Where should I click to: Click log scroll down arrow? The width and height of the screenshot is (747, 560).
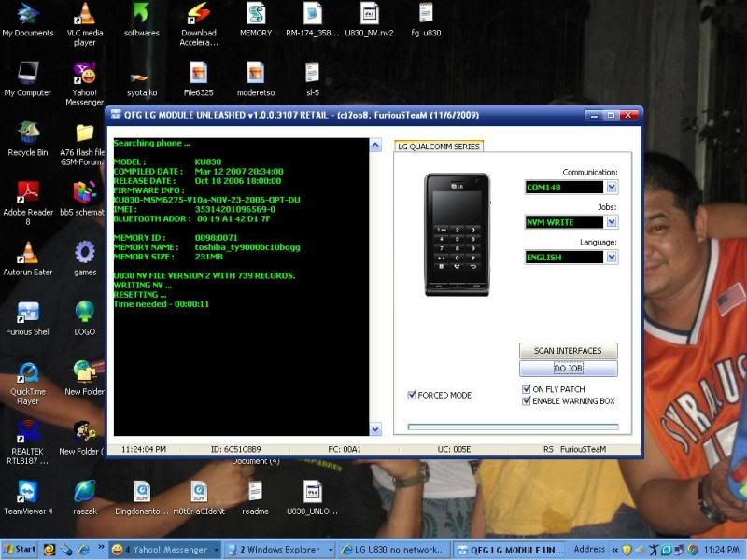375,429
